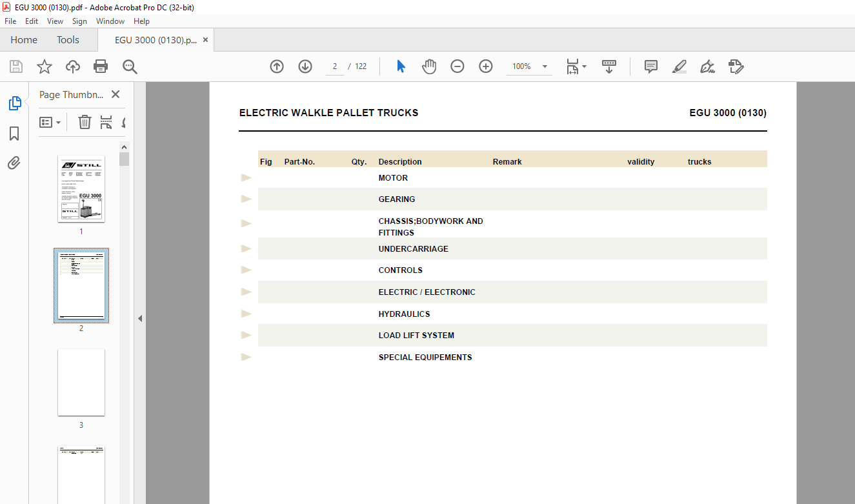Zoom in with the plus icon
Viewport: 855px width, 504px height.
486,66
